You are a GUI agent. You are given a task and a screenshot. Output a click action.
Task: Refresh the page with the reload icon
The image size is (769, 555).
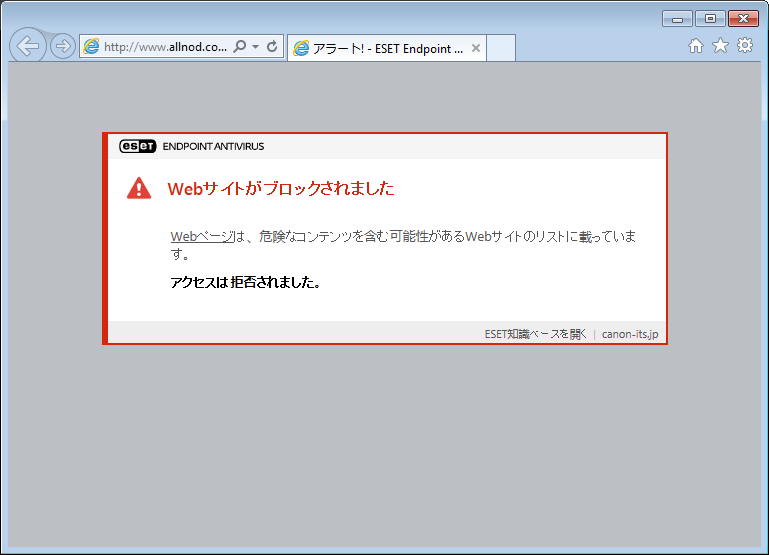coord(272,47)
